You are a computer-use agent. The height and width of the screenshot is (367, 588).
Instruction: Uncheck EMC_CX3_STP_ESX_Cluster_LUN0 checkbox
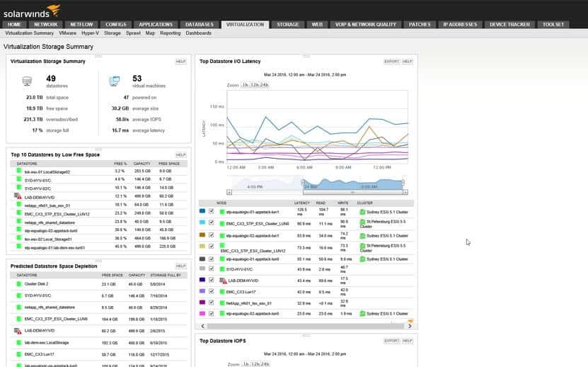point(212,222)
